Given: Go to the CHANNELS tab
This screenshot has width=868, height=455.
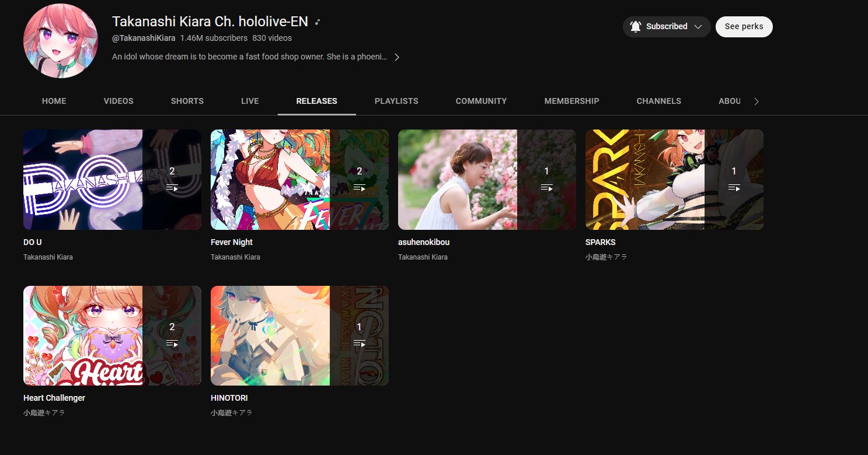Looking at the screenshot, I should [x=659, y=101].
